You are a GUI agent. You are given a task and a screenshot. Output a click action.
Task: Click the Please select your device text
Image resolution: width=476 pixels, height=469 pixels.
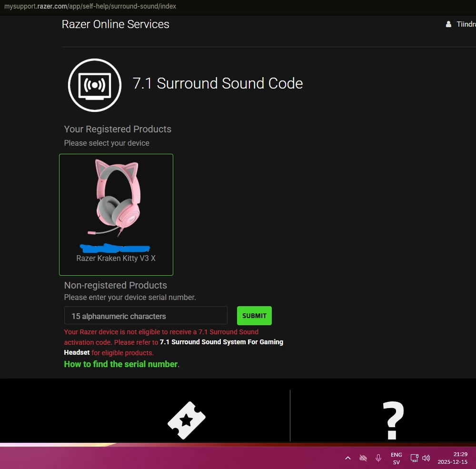[x=107, y=143]
